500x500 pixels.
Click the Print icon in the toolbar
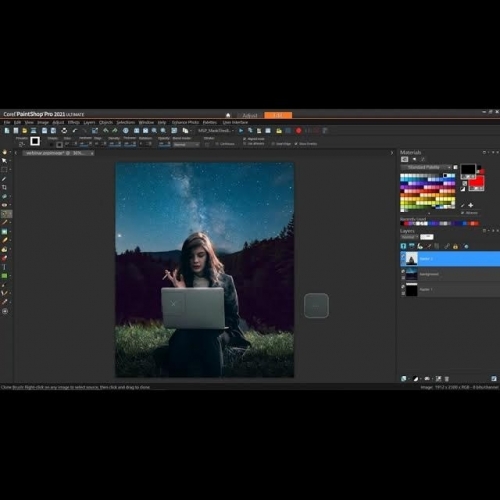tap(64, 131)
